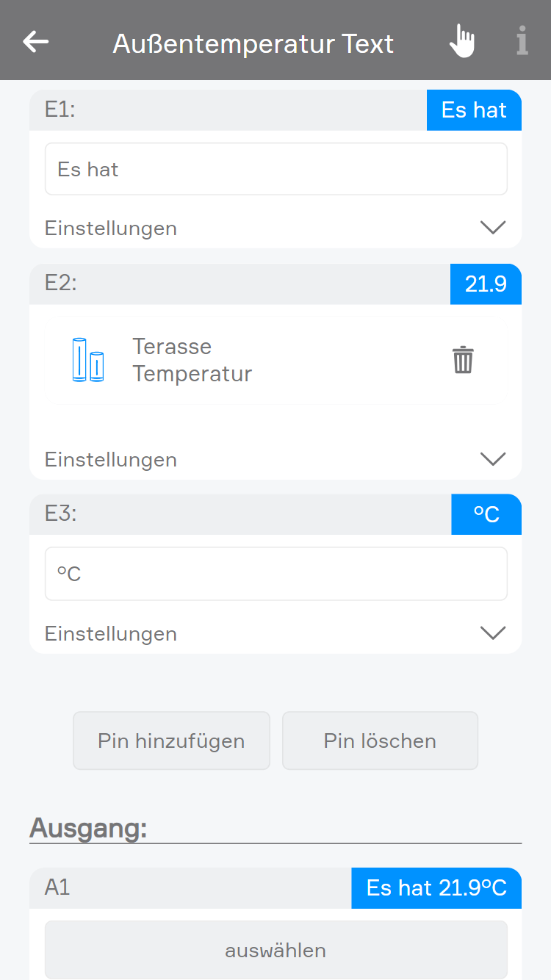Viewport: 551px width, 980px height.
Task: Open the info icon in header
Action: pos(522,41)
